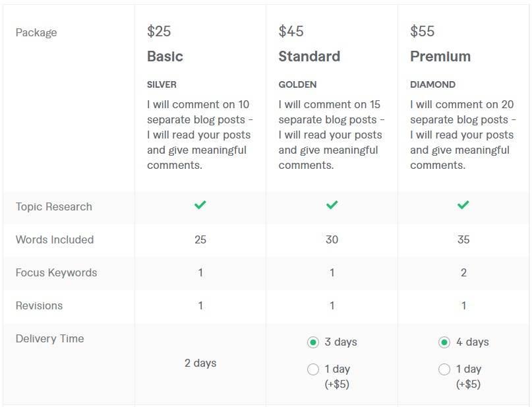Choose 1 day (+$5) delivery for Premium

click(445, 369)
